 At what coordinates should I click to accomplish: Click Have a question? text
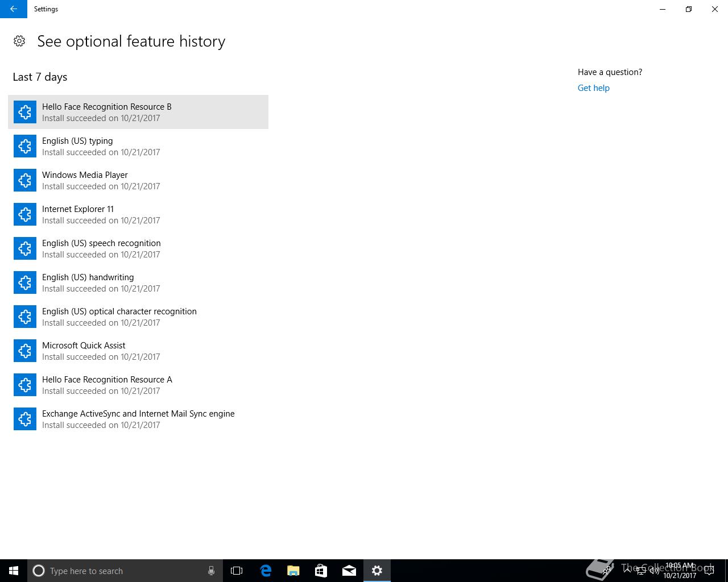(610, 72)
